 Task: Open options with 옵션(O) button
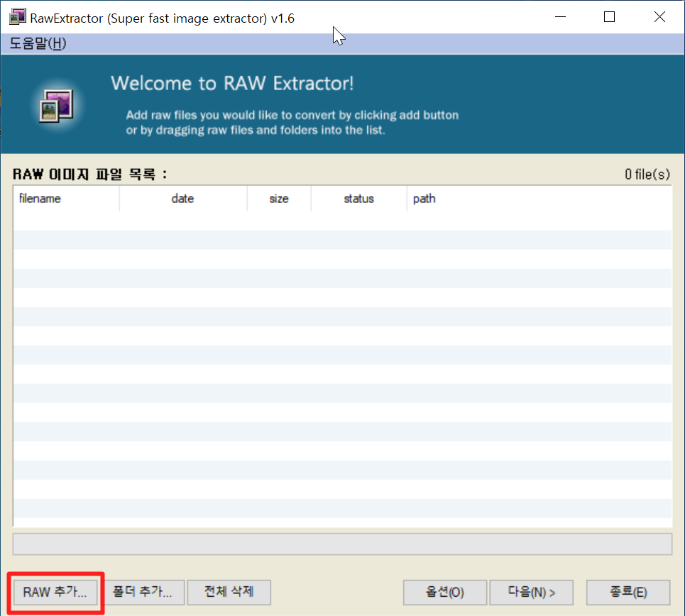coord(445,592)
